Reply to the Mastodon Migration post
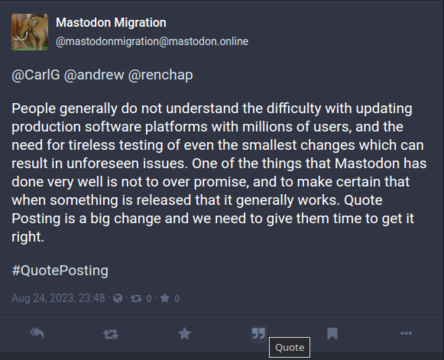Image resolution: width=444 pixels, height=360 pixels. point(37,333)
